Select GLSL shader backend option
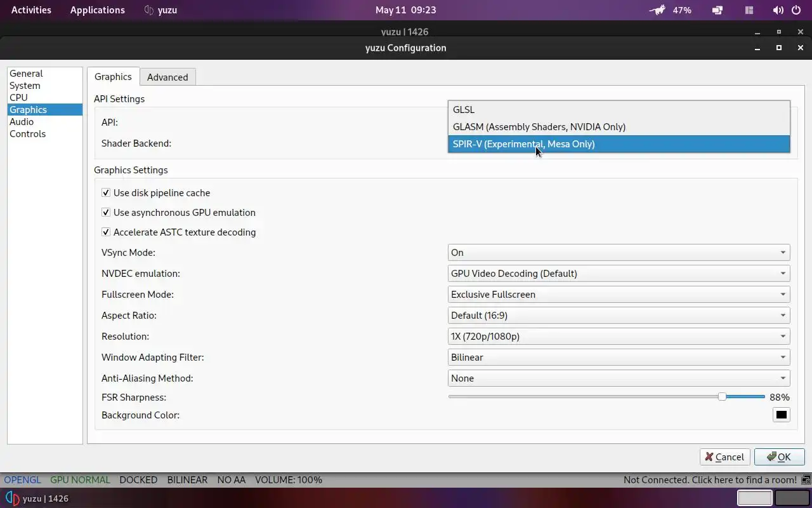 pyautogui.click(x=619, y=109)
